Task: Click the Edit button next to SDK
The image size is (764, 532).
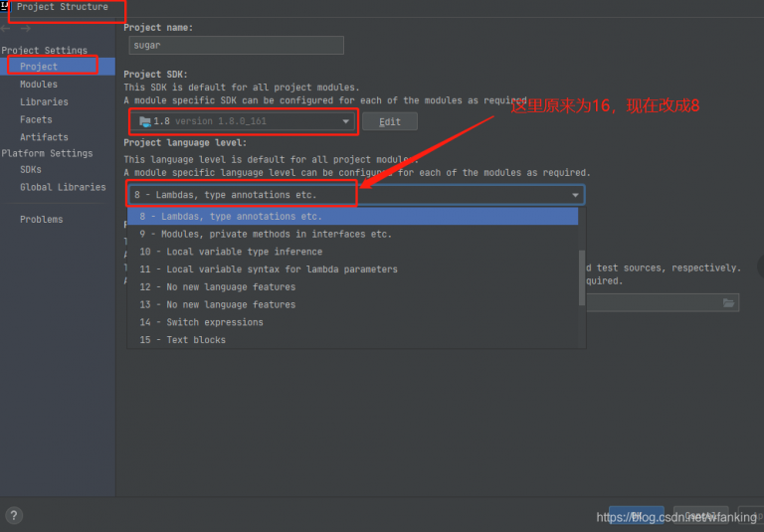Action: (389, 121)
